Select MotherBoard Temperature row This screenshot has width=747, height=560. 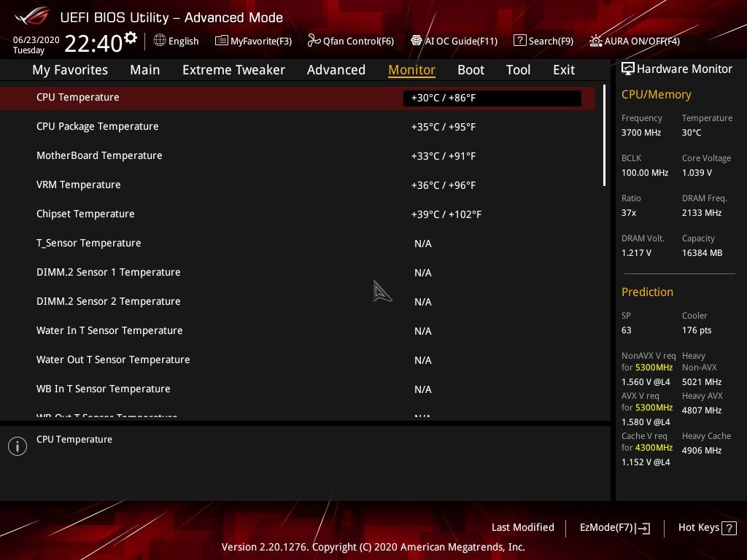click(x=298, y=156)
